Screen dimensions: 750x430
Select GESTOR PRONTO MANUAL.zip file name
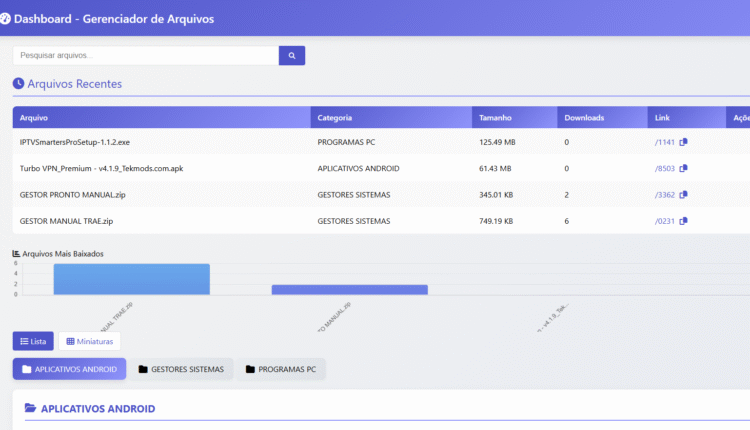pyautogui.click(x=73, y=195)
